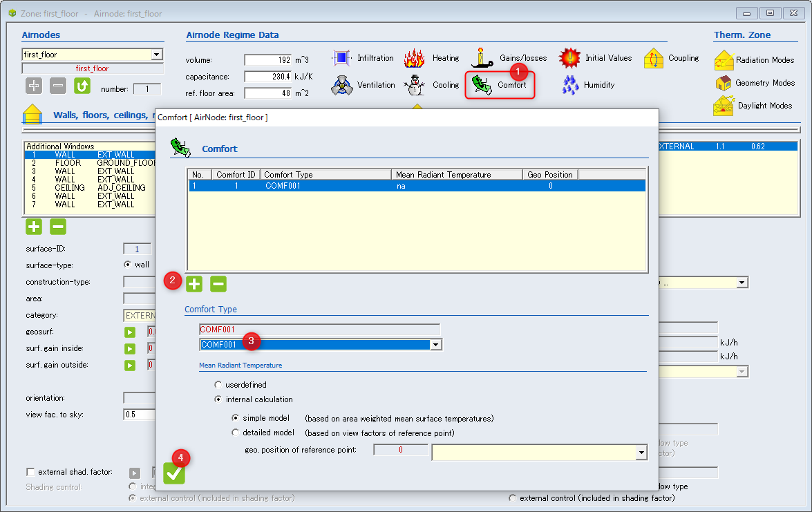Image resolution: width=812 pixels, height=512 pixels.
Task: Expand the geo. position reference point dropdown
Action: tap(641, 453)
